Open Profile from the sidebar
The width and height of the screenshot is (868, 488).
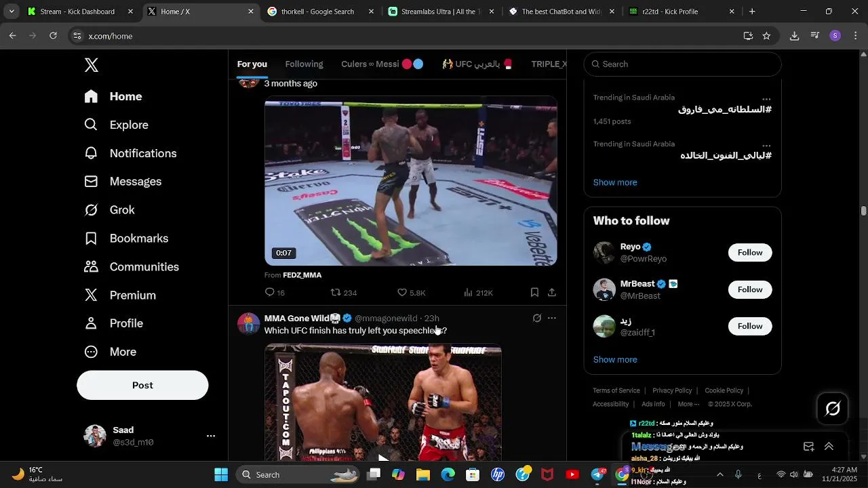113,323
